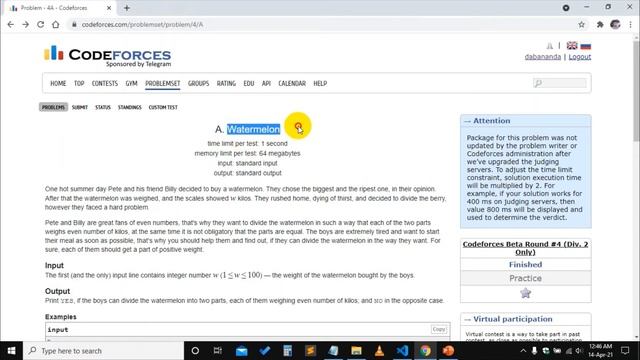Open RATING in main menu
Image resolution: width=640 pixels, height=360 pixels.
pos(226,83)
